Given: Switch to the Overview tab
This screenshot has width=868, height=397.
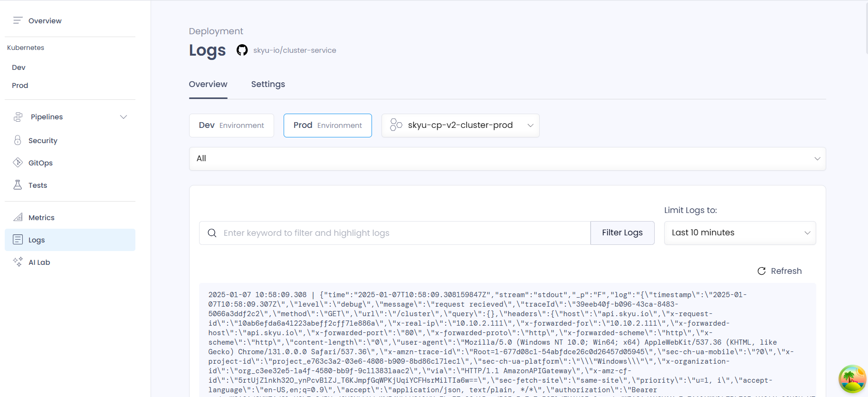Looking at the screenshot, I should (208, 84).
